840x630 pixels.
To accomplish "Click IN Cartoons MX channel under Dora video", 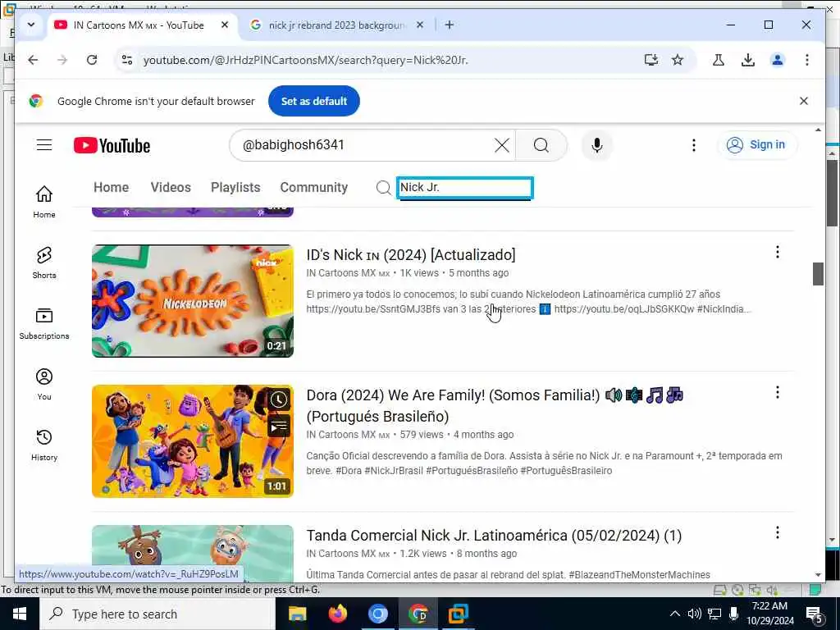I will pyautogui.click(x=348, y=435).
